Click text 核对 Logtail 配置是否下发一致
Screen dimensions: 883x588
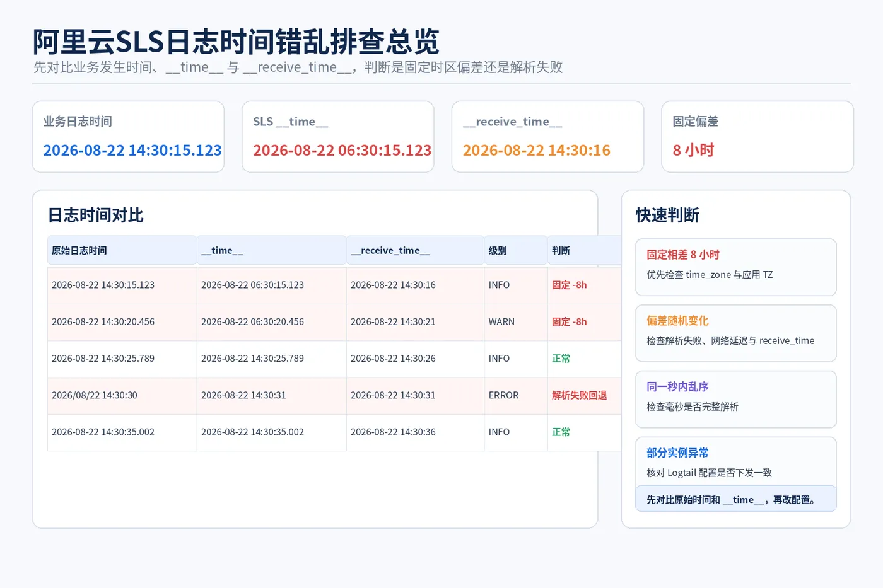(x=709, y=473)
